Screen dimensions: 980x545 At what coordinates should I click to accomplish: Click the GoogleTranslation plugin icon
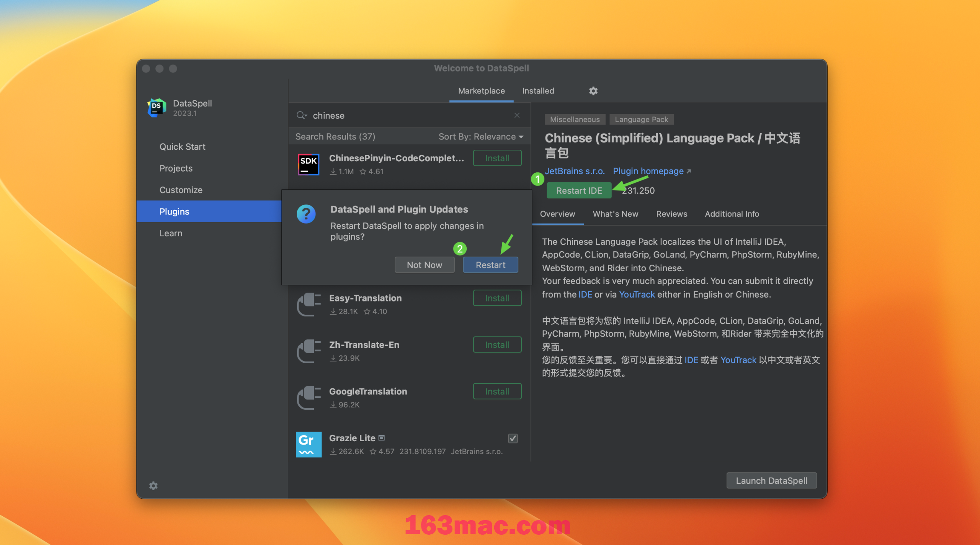click(x=309, y=398)
